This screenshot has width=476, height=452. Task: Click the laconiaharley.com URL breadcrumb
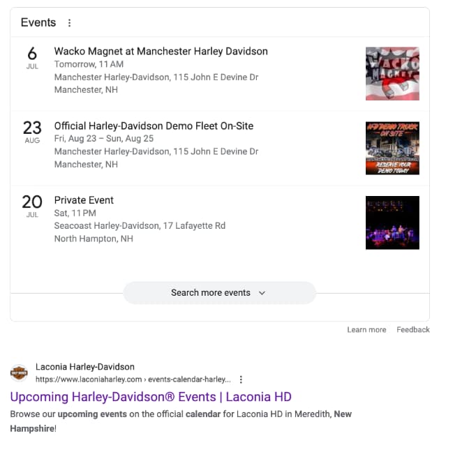[133, 379]
